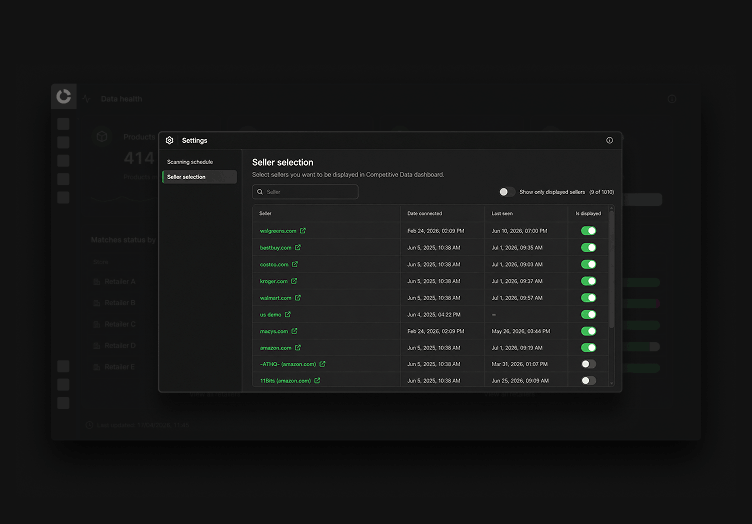Open walmart.com external link icon
Viewport: 752px width, 524px height.
click(x=298, y=298)
